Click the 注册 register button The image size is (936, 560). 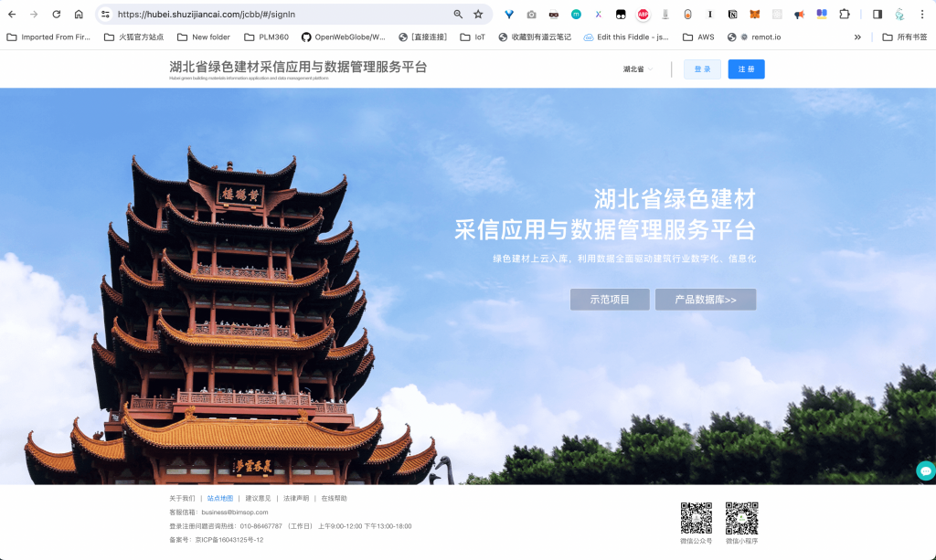tap(746, 69)
